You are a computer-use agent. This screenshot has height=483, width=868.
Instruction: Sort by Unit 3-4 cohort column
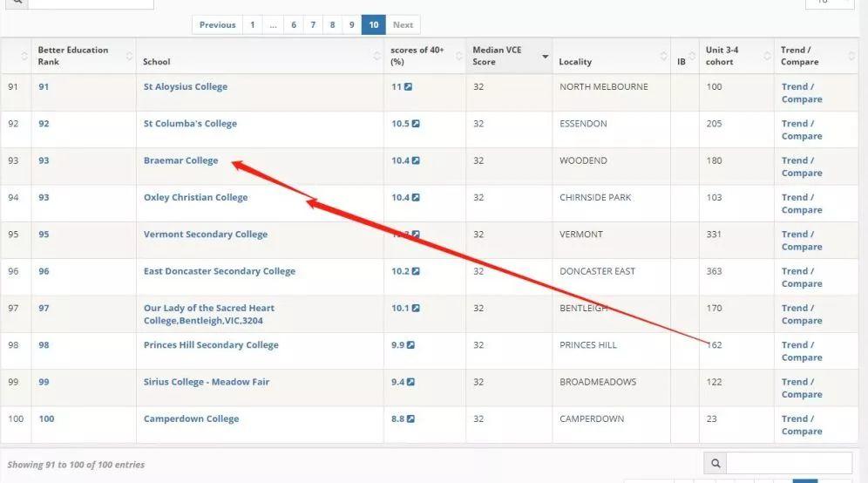coord(736,56)
